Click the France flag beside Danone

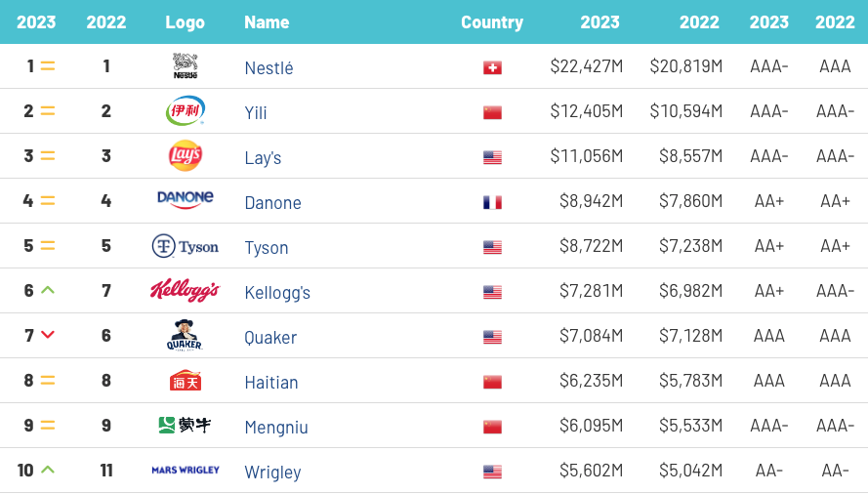(492, 202)
